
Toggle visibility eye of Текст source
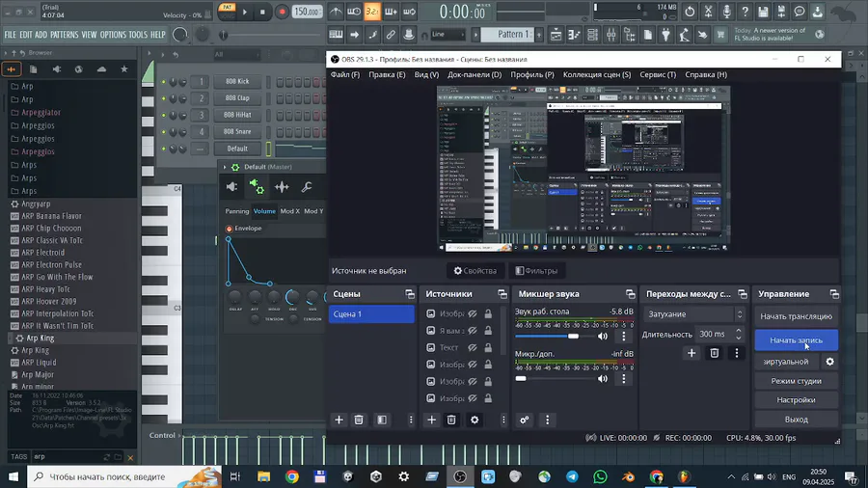click(x=473, y=348)
